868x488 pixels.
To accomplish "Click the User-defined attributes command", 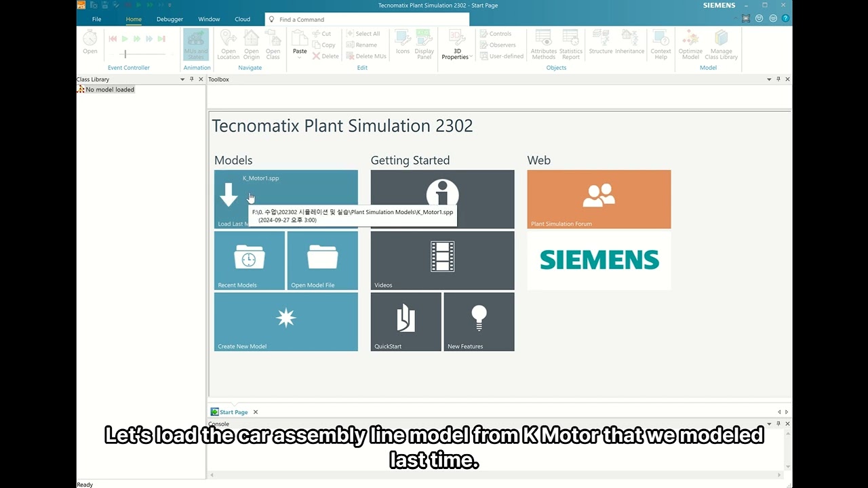I will click(x=502, y=56).
